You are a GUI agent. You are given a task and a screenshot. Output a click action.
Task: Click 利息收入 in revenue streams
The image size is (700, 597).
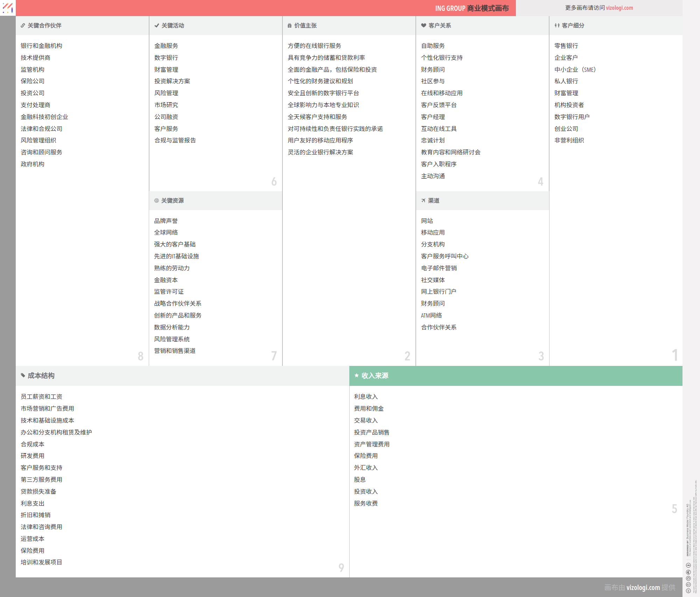click(x=366, y=397)
